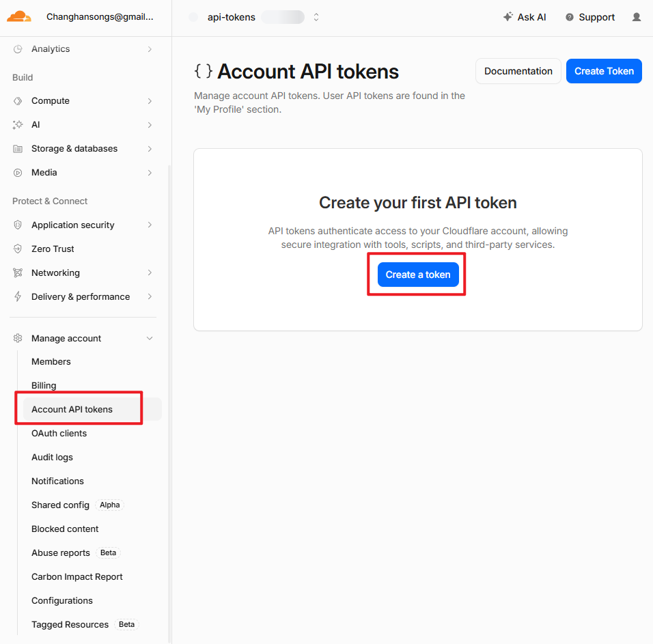Image resolution: width=653 pixels, height=644 pixels.
Task: Click the Cloudflare cloud logo
Action: coord(18,17)
